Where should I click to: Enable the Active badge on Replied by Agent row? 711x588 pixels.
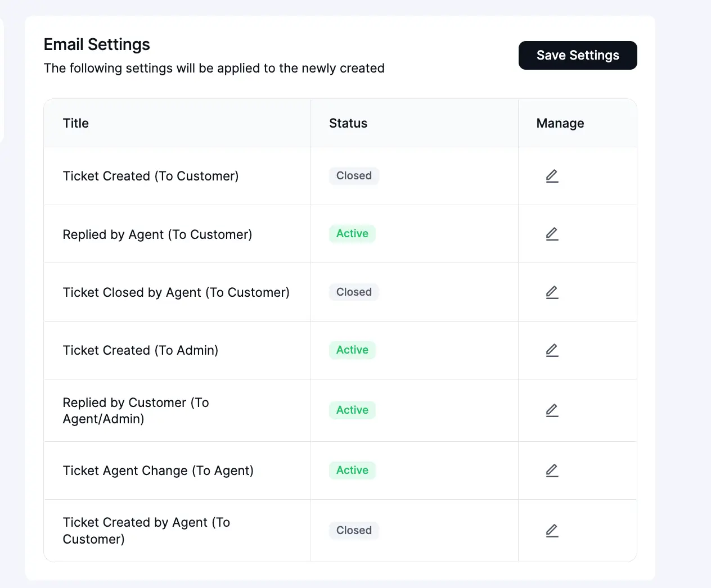pyautogui.click(x=352, y=233)
